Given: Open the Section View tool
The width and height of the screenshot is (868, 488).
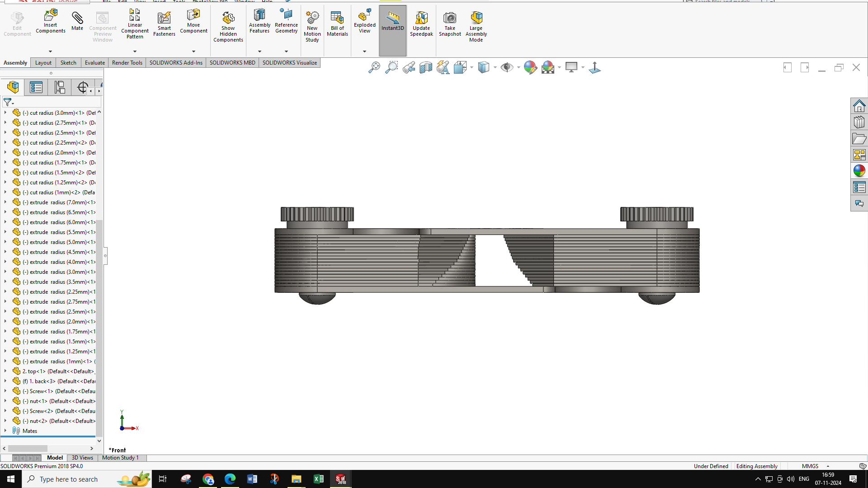Looking at the screenshot, I should tap(426, 68).
